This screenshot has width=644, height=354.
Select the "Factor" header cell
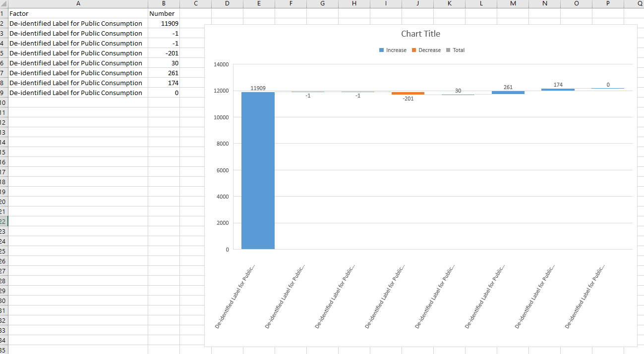point(78,13)
